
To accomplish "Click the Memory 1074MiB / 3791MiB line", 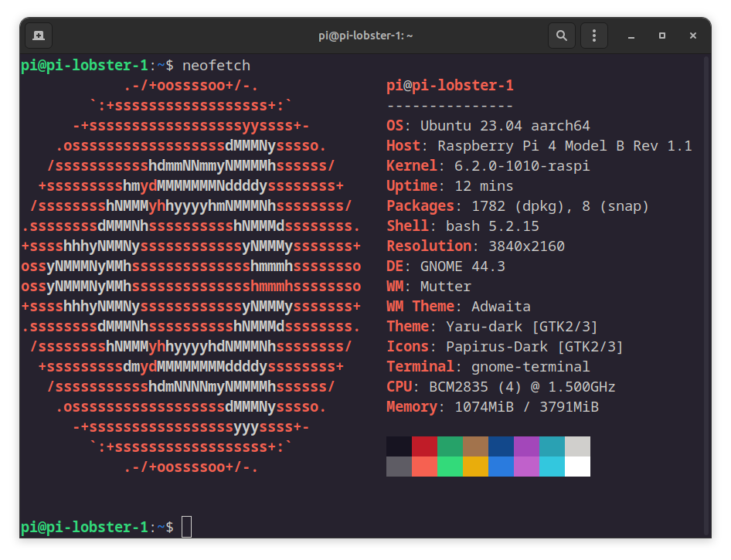I will [492, 407].
